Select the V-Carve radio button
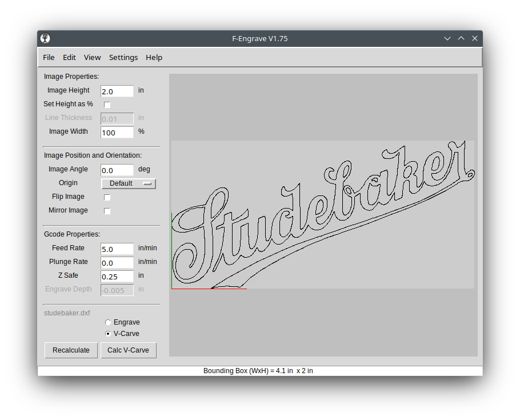This screenshot has width=520, height=420. [x=108, y=334]
